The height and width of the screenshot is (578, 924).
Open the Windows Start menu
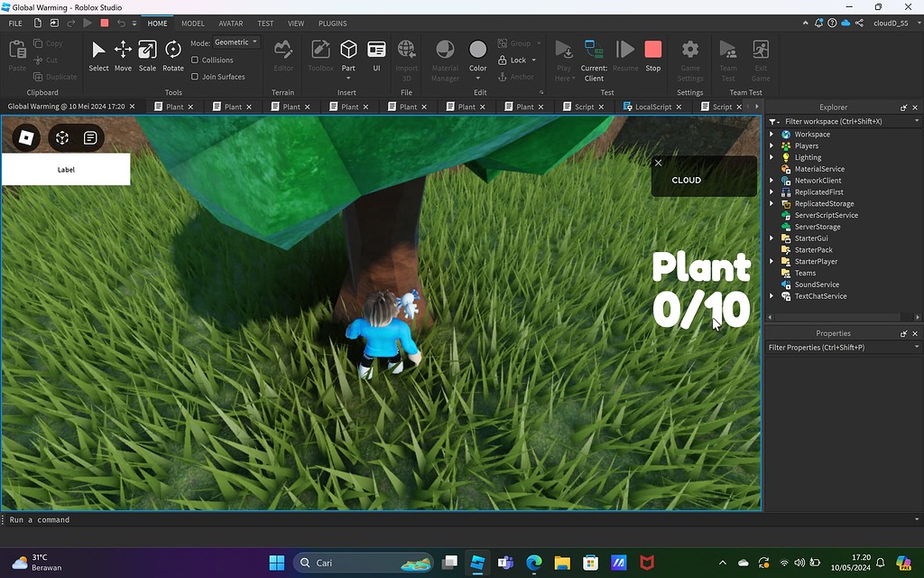point(276,563)
